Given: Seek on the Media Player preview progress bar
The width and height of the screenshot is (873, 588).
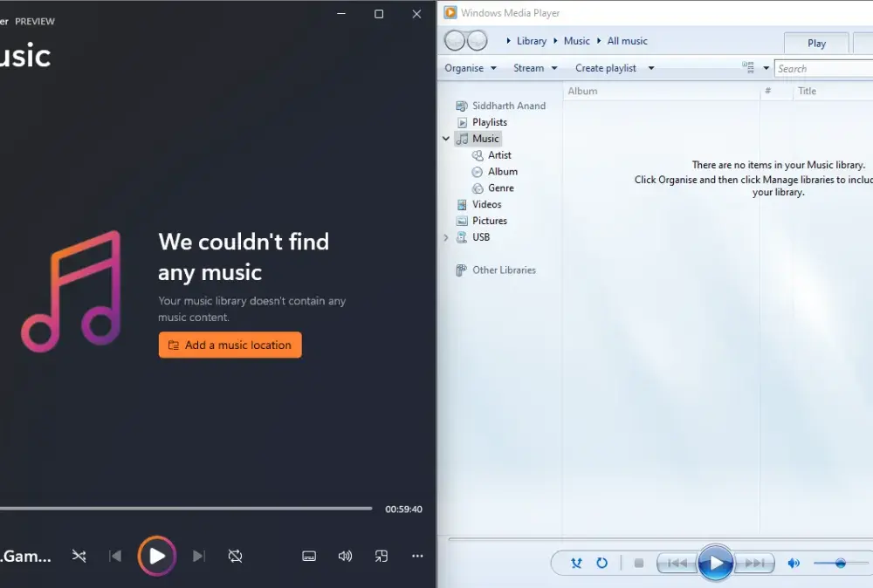Looking at the screenshot, I should 186,509.
